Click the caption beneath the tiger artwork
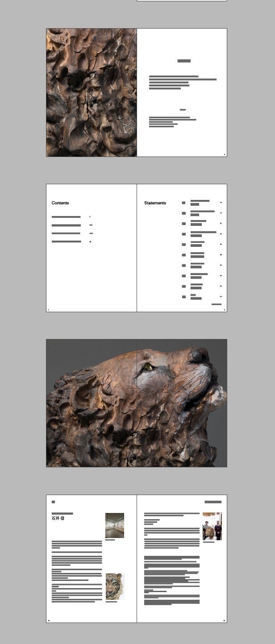Screen dimensions: 275x644 click(111, 602)
